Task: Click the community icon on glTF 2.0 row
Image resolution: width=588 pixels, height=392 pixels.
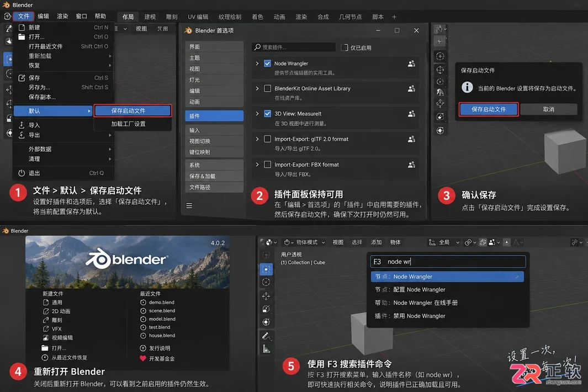Action: point(411,139)
